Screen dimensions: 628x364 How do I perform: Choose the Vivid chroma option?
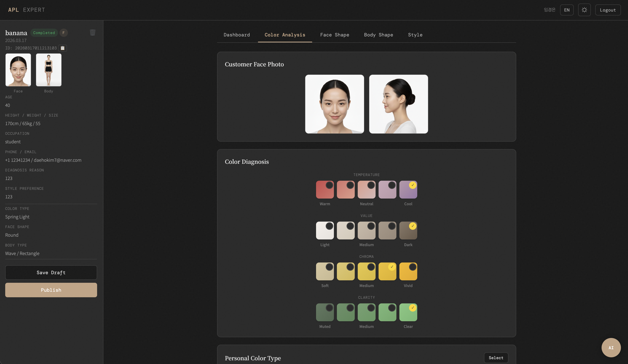408,271
